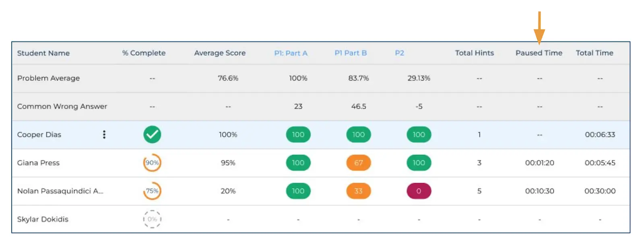Viewport: 644px width, 246px height.
Task: Select Nolan Passaquindici's truncated name
Action: tap(60, 191)
